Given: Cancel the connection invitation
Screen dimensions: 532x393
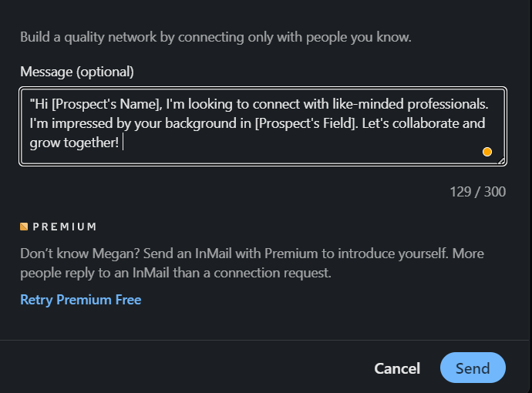Looking at the screenshot, I should (x=397, y=368).
